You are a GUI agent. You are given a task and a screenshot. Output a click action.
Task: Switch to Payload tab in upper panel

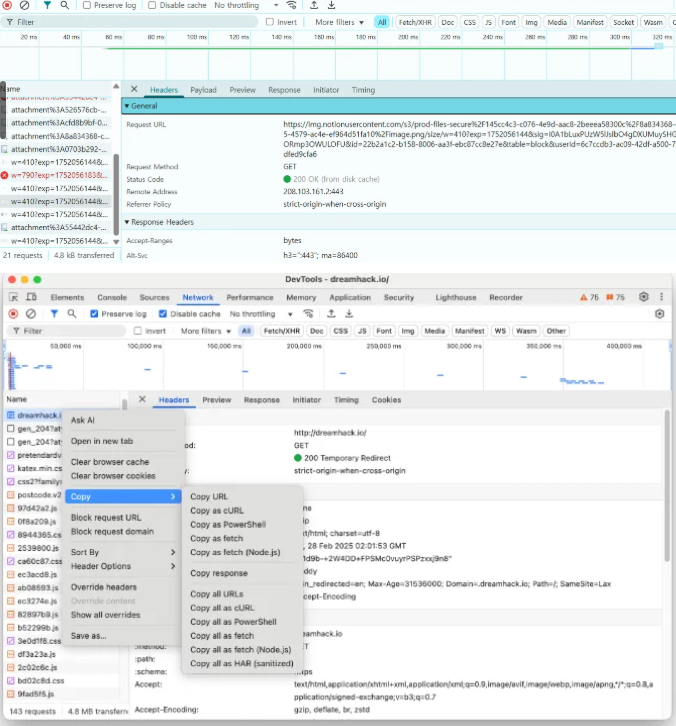[203, 90]
